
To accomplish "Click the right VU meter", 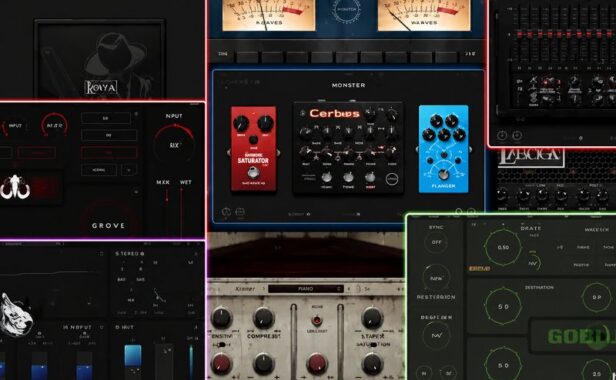I will tap(424, 15).
